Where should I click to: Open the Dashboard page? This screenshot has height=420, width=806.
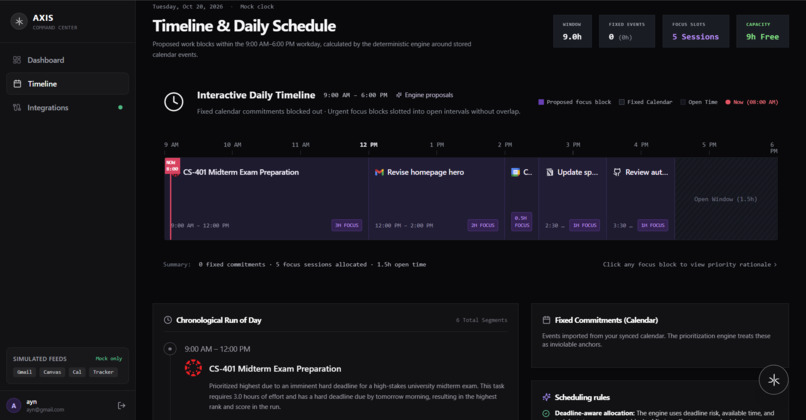click(x=68, y=60)
